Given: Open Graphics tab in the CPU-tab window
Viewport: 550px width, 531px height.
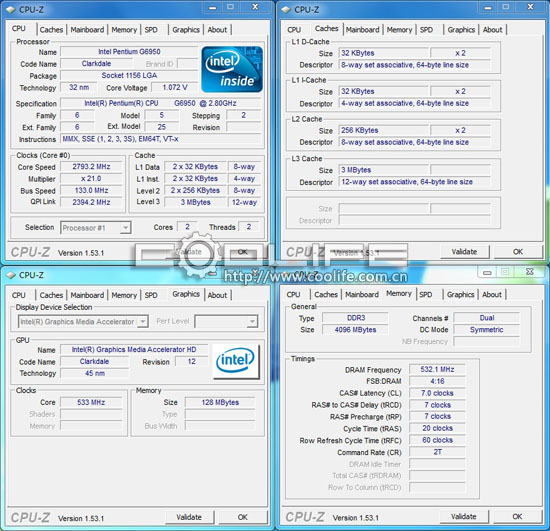Looking at the screenshot, I should (x=186, y=30).
